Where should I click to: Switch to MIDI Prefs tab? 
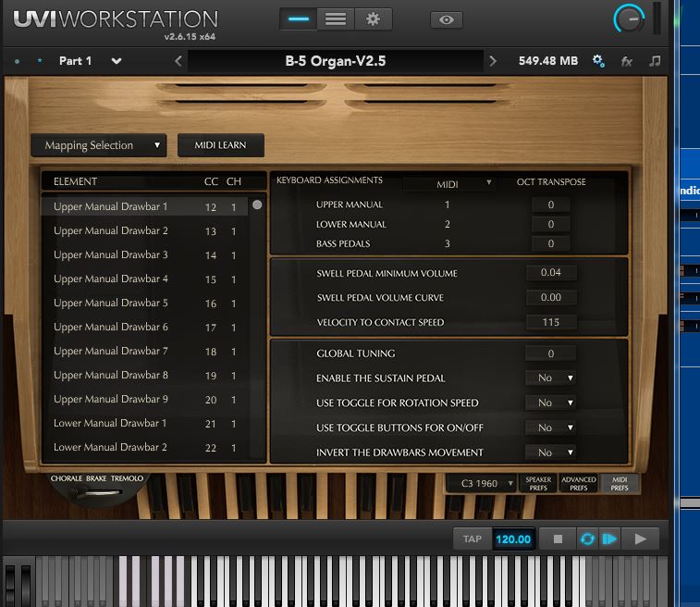tap(620, 484)
